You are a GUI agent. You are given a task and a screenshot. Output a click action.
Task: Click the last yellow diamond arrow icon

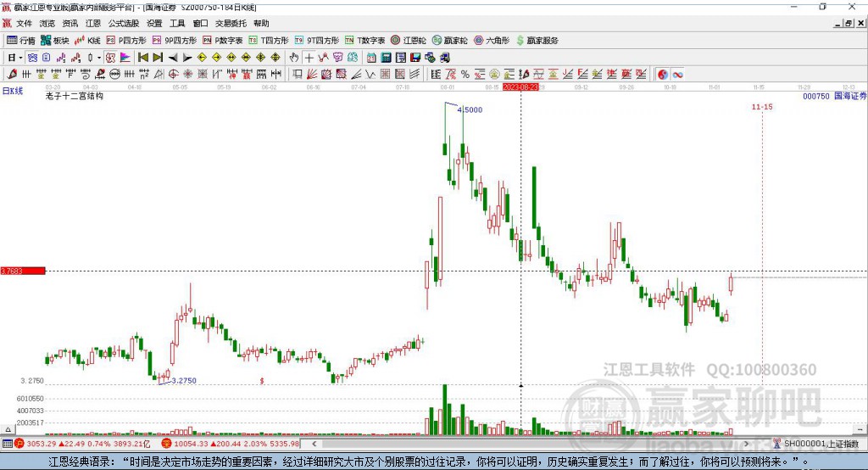coord(275,58)
